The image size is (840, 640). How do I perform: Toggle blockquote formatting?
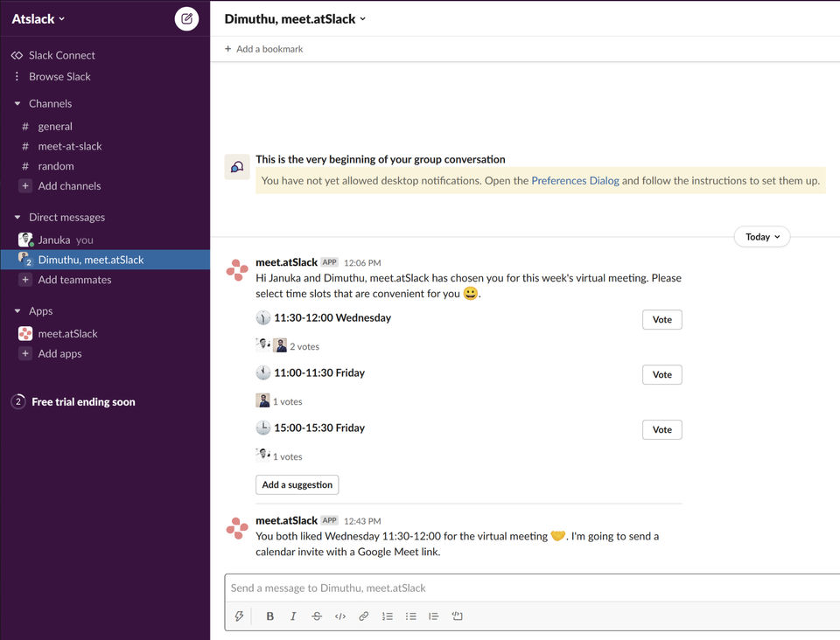pos(434,616)
